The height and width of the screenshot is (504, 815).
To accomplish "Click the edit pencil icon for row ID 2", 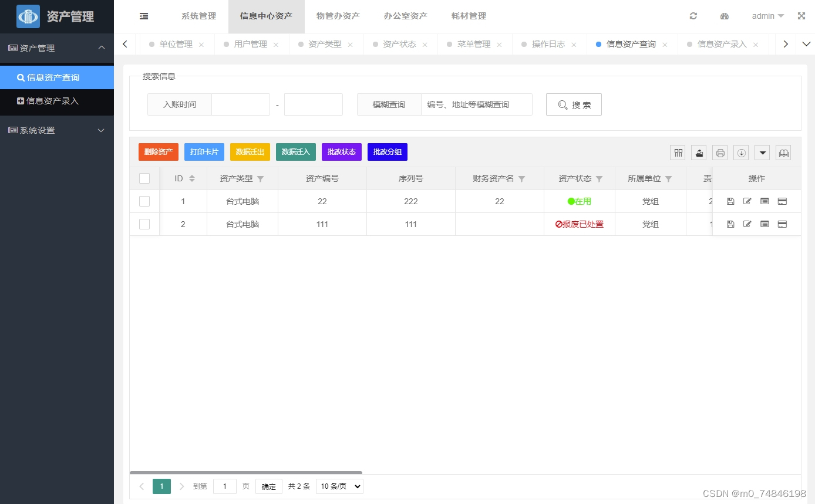I will click(747, 224).
